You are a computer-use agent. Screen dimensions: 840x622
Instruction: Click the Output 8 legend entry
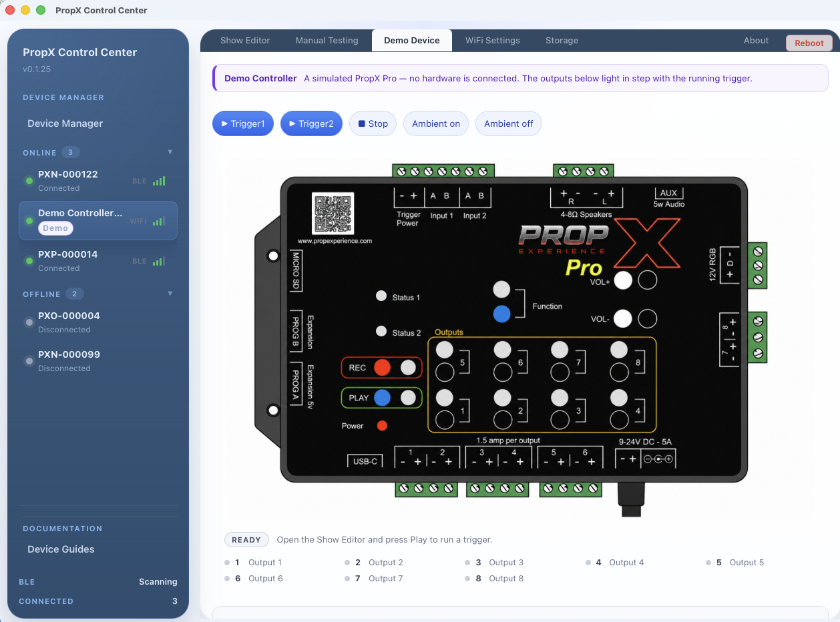[495, 579]
